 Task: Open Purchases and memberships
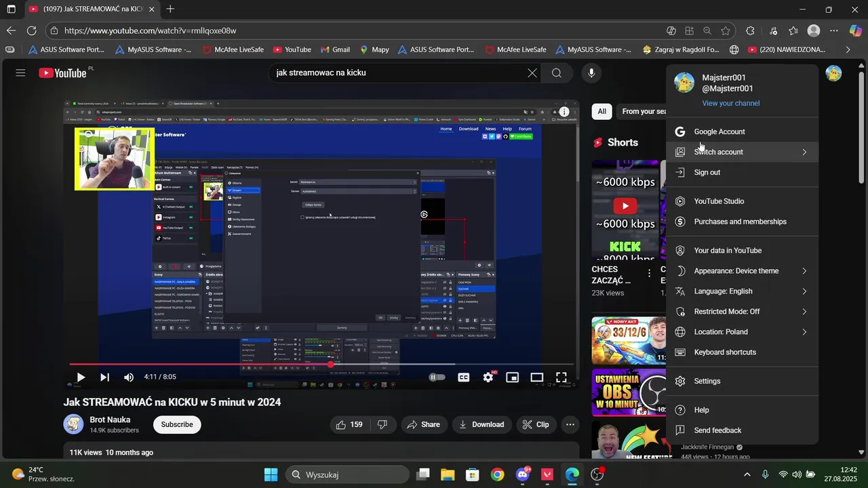pyautogui.click(x=742, y=222)
